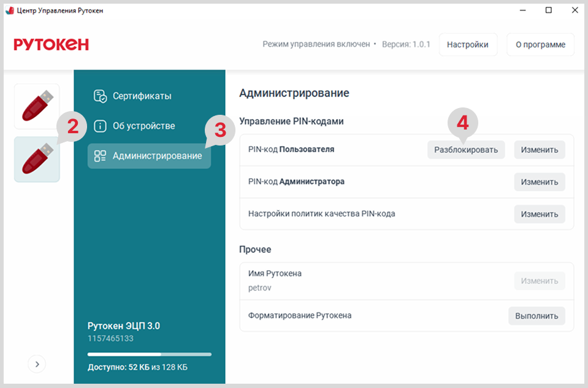Switch to the Администрирование section
The width and height of the screenshot is (588, 388).
(x=157, y=156)
